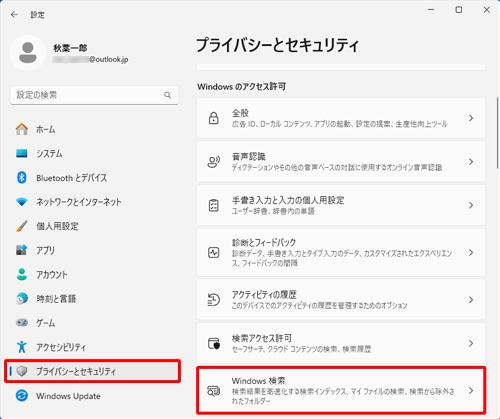This screenshot has width=500, height=419.
Task: Open アクティビティの履歴 title
Action: tap(264, 295)
